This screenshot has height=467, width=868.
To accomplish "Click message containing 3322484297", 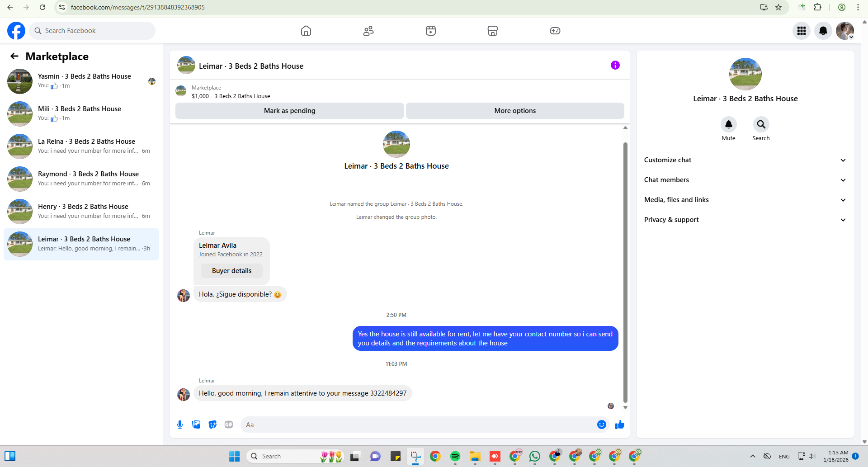I will [x=303, y=393].
